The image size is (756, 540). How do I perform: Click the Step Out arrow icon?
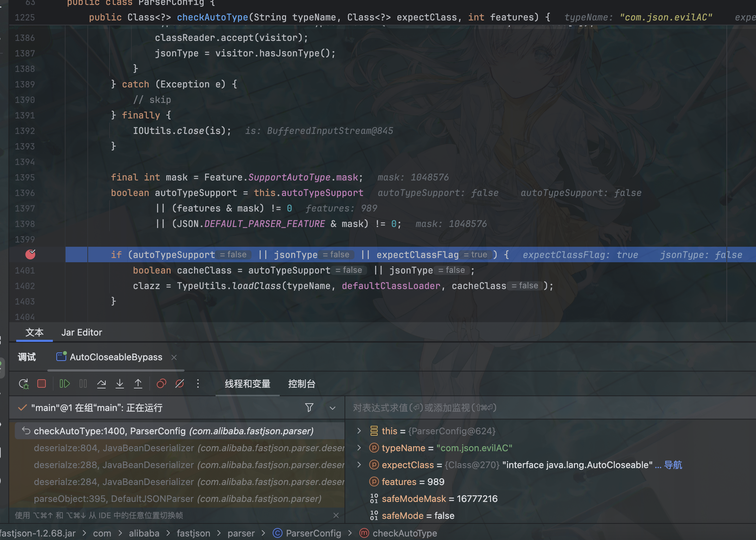pos(138,383)
